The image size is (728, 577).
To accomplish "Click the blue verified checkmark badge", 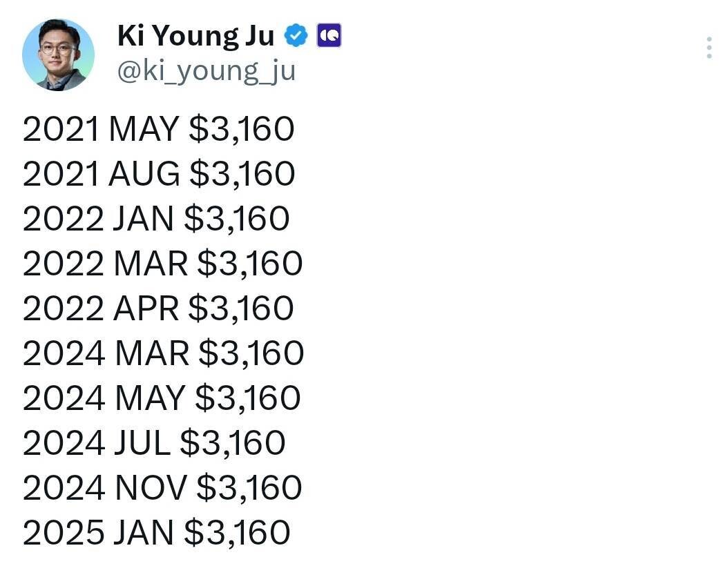I will point(297,35).
